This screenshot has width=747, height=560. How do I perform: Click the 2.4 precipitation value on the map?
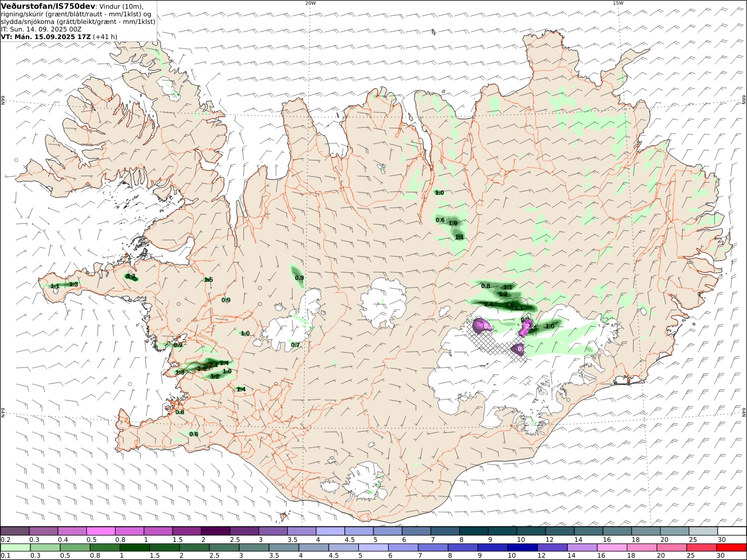point(488,304)
